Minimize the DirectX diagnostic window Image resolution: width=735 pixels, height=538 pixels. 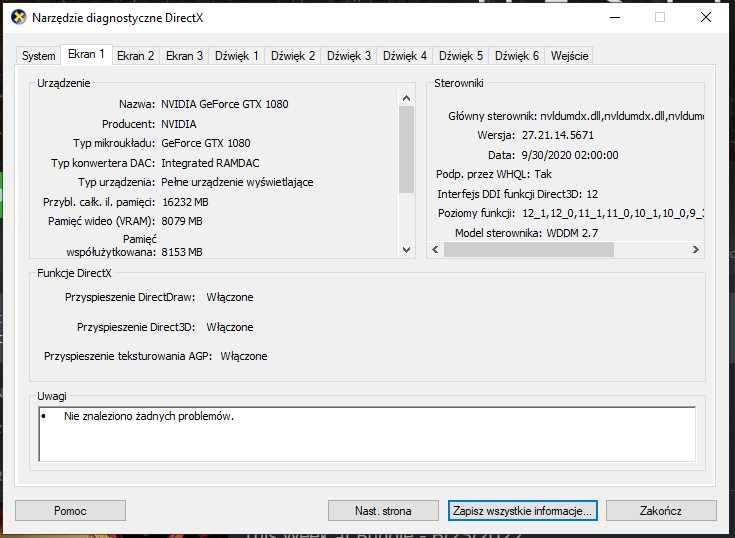click(x=615, y=18)
